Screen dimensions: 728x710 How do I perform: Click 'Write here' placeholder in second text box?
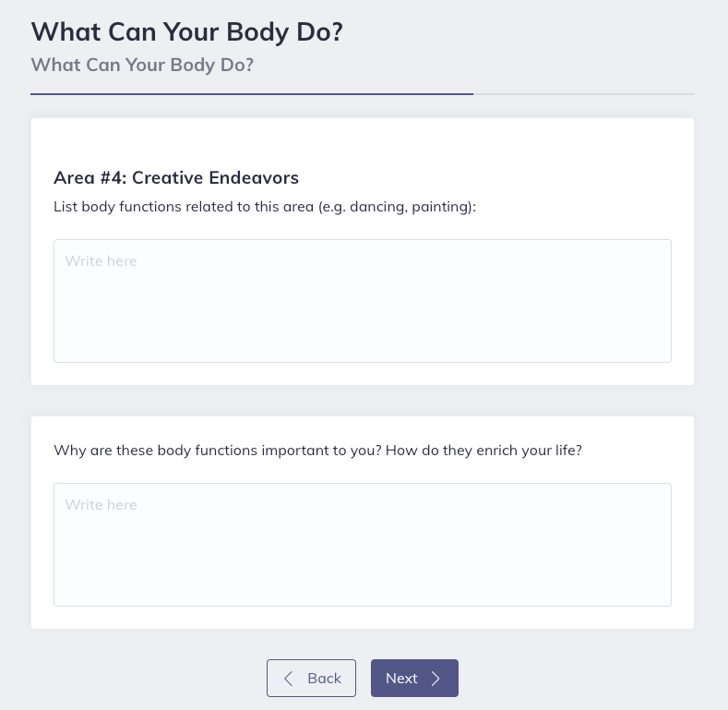(101, 505)
